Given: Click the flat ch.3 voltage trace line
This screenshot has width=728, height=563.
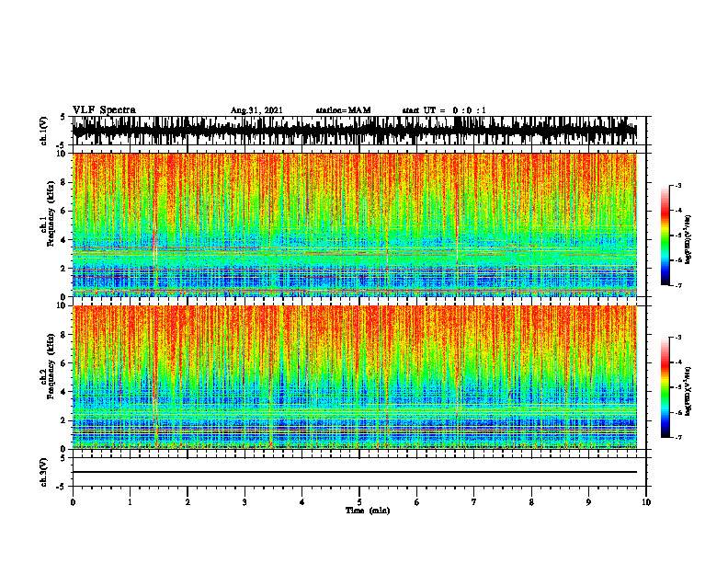Looking at the screenshot, I should 354,472.
